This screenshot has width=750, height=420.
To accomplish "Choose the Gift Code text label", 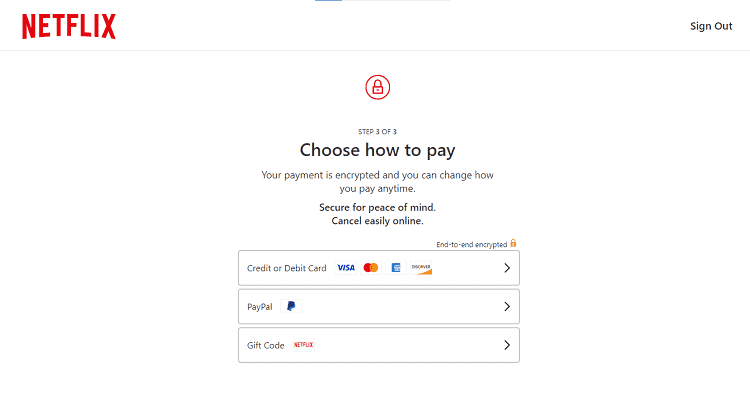I will tap(265, 345).
